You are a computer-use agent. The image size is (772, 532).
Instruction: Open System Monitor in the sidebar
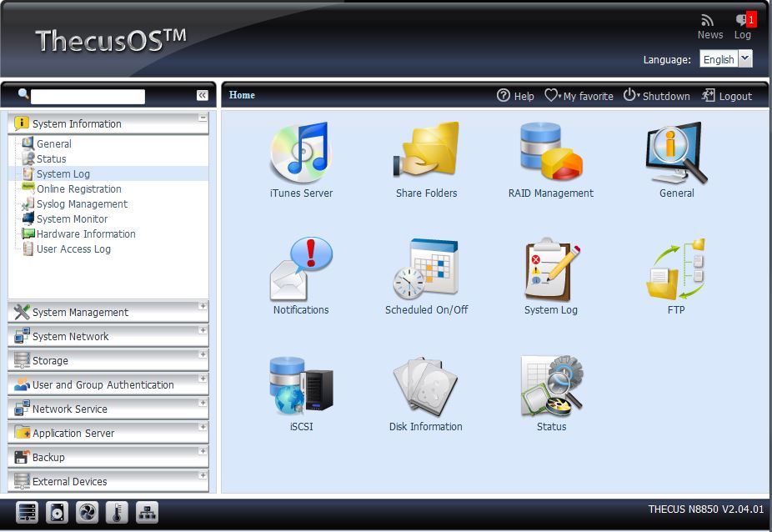[72, 218]
